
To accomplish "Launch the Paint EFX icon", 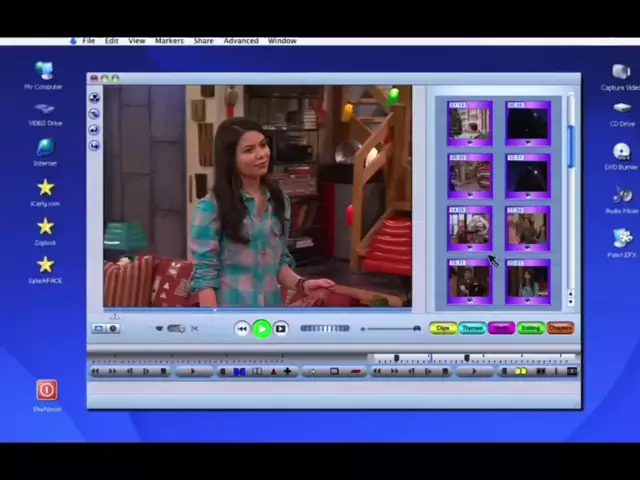I will pyautogui.click(x=622, y=238).
